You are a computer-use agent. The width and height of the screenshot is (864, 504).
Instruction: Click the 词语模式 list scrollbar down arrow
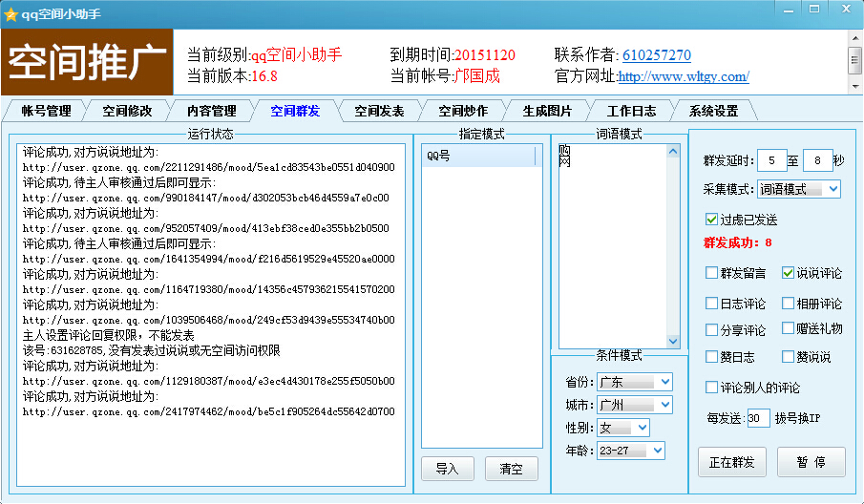673,341
